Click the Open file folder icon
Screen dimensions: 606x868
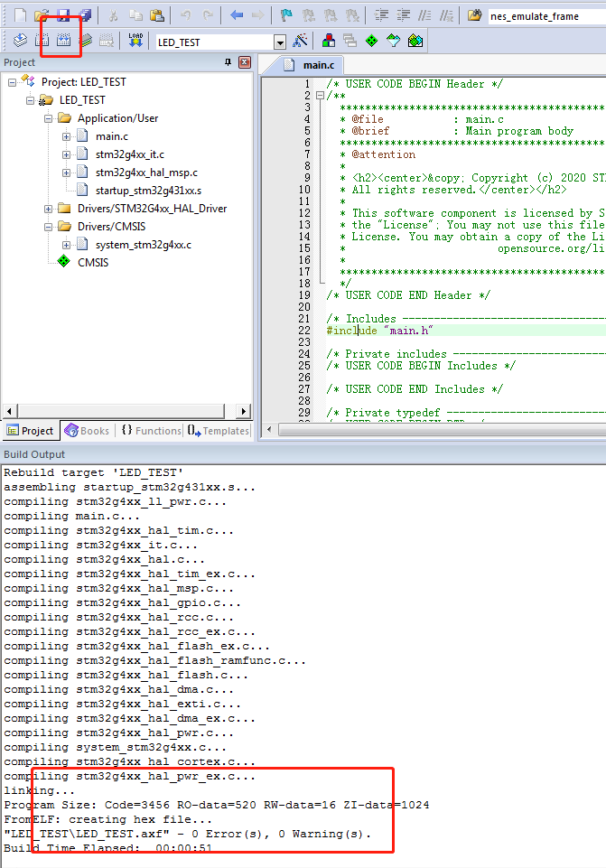point(42,15)
